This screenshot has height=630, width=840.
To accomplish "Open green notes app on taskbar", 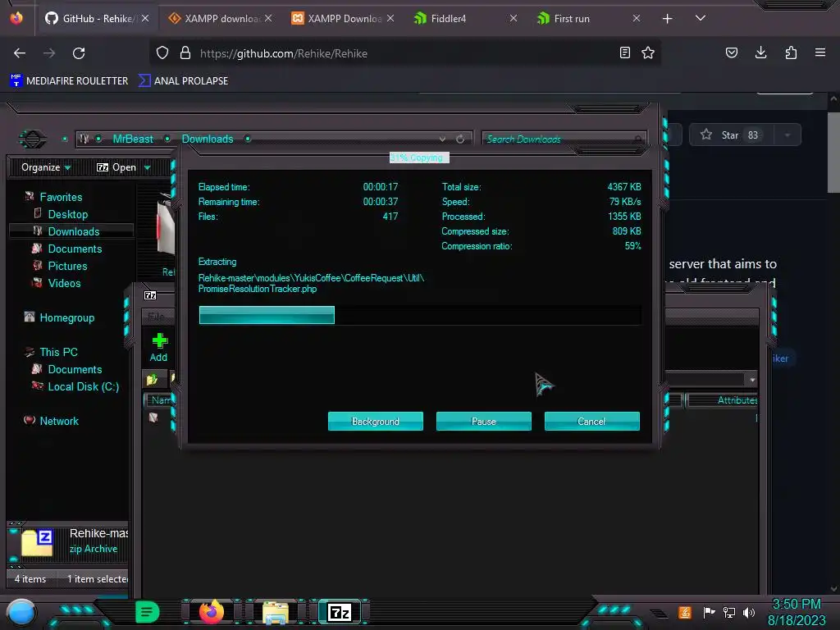I will click(148, 612).
